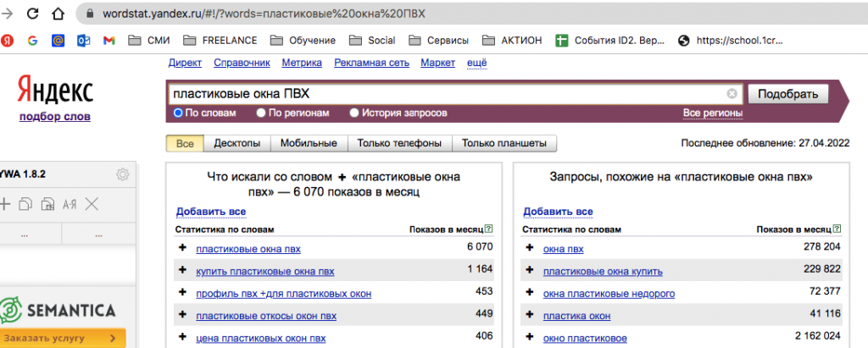This screenshot has width=868, height=348.
Task: Click the YWA clear list X icon
Action: 92,204
